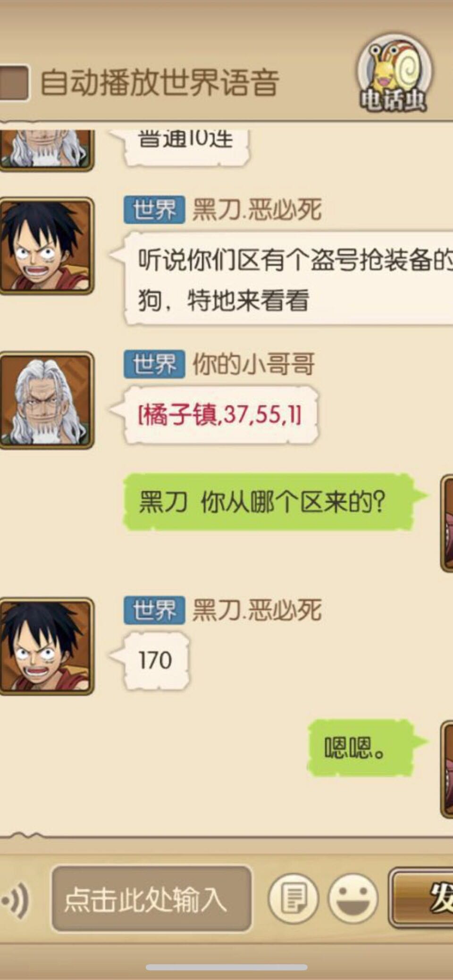Image resolution: width=453 pixels, height=980 pixels.
Task: Open the gray-haired avatar of 你的小哥哥
Action: 46,400
